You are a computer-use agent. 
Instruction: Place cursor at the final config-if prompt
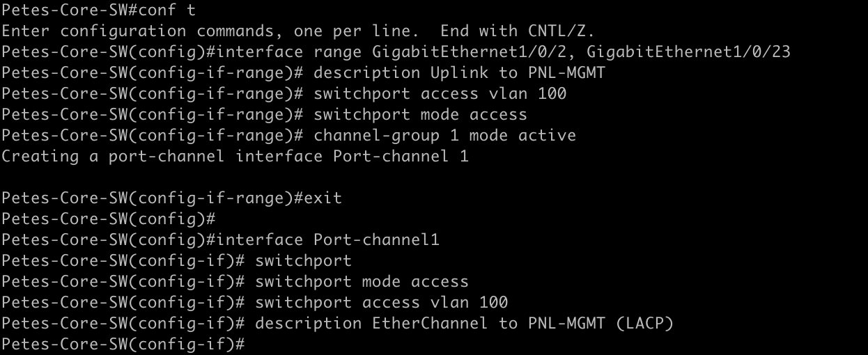pyautogui.click(x=249, y=345)
